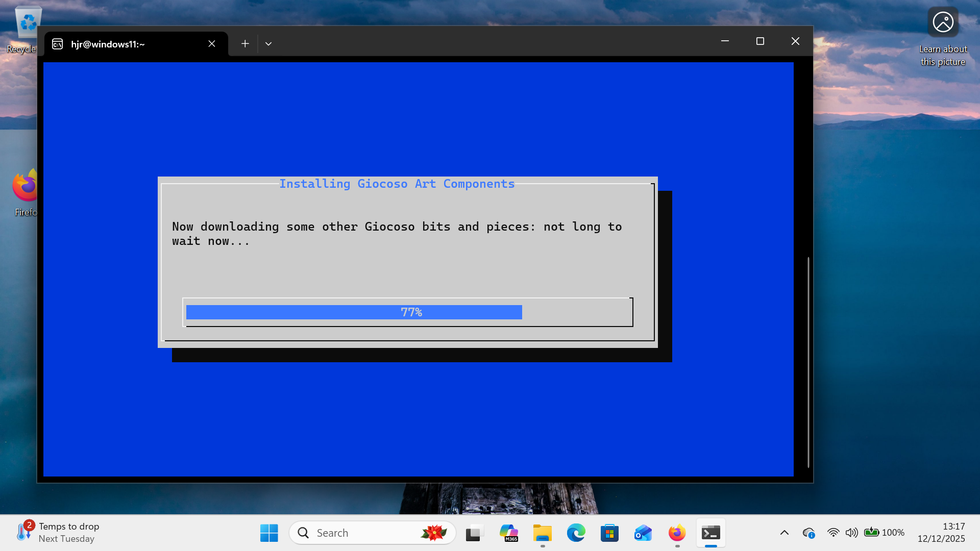Click the hjr@windows11 tab icon

click(x=57, y=44)
